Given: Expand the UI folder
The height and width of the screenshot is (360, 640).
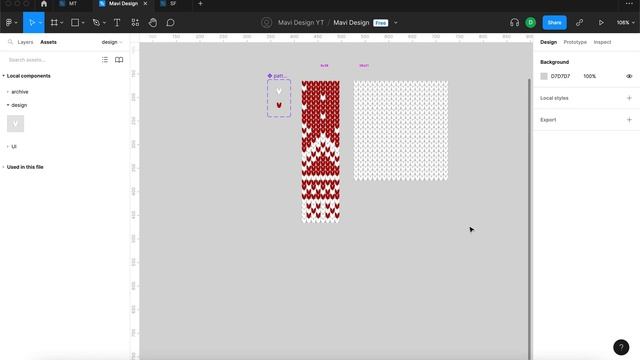Looking at the screenshot, I should 8,147.
